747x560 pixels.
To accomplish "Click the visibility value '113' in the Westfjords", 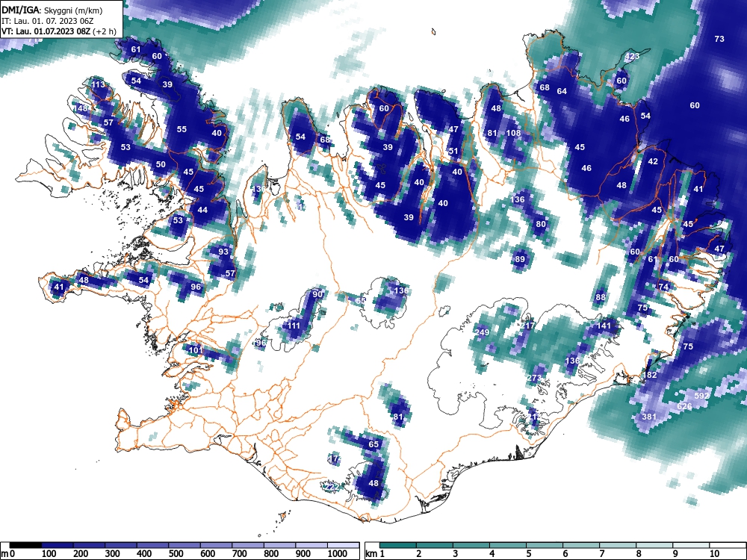I will coord(98,85).
